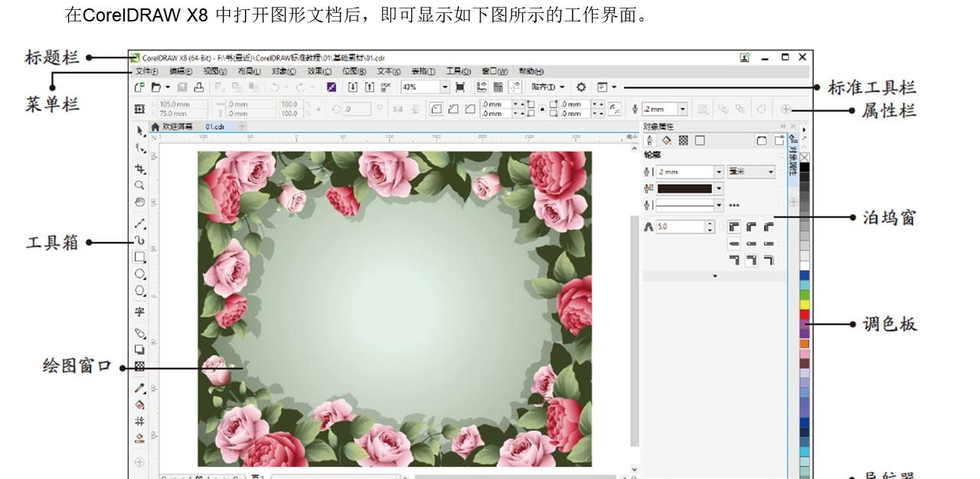
Task: Select the Ellipse tool
Action: click(139, 274)
